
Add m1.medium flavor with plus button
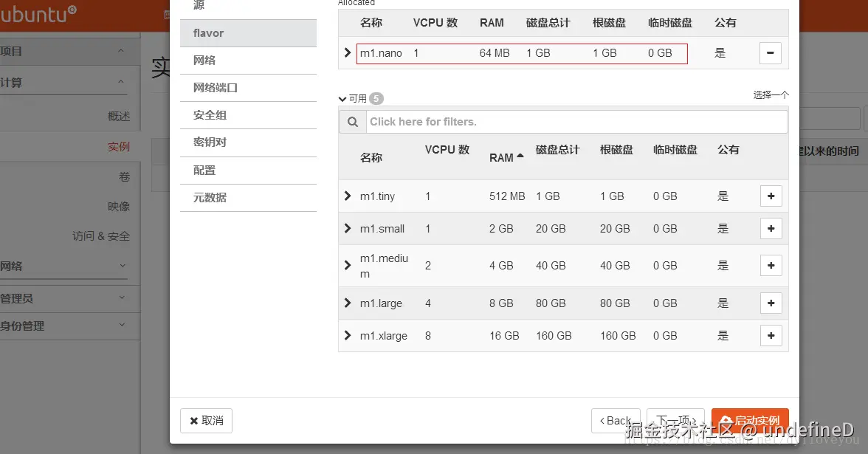coord(771,266)
